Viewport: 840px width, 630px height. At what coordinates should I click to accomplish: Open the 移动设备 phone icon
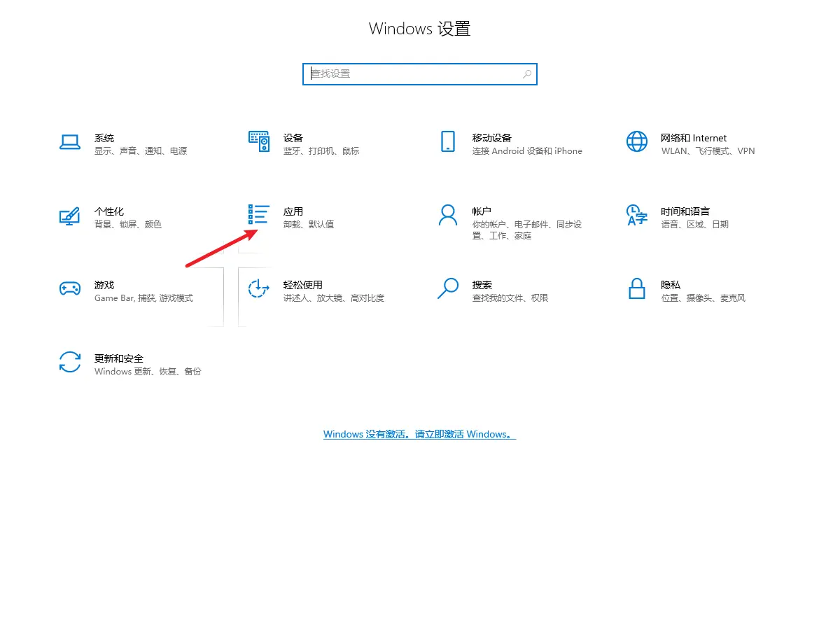point(448,142)
